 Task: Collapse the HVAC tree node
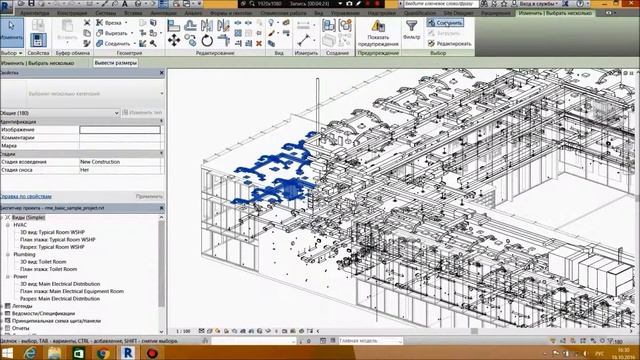pos(7,225)
